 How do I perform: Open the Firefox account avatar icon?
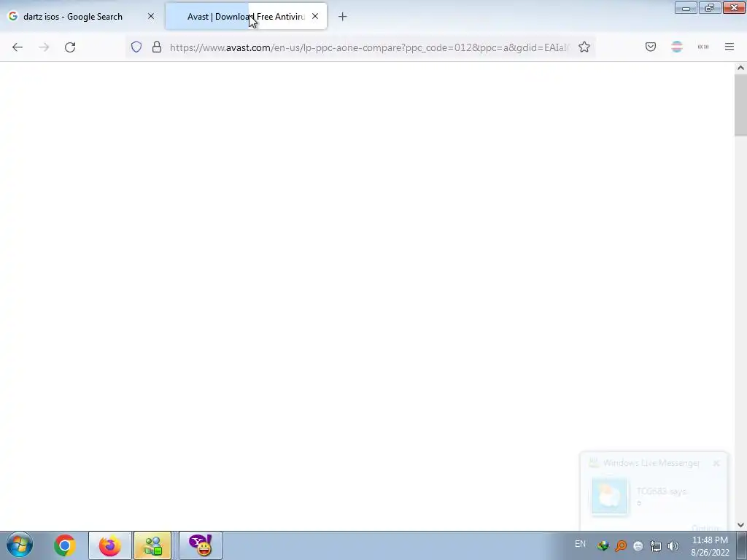coord(677,47)
